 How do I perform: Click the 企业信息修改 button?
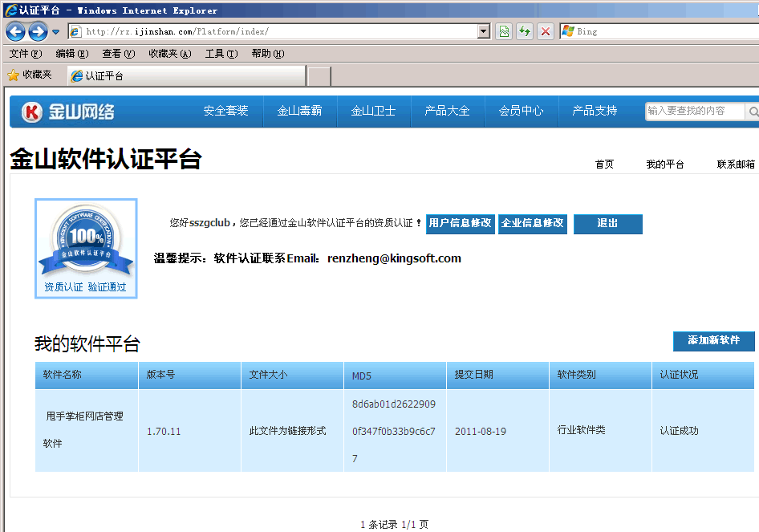533,224
